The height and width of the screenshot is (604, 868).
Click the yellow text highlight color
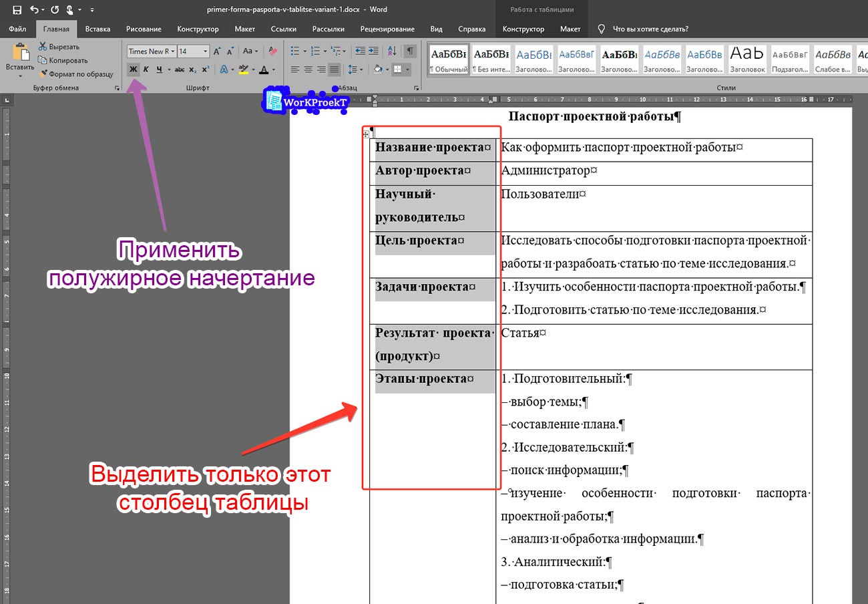coord(242,69)
